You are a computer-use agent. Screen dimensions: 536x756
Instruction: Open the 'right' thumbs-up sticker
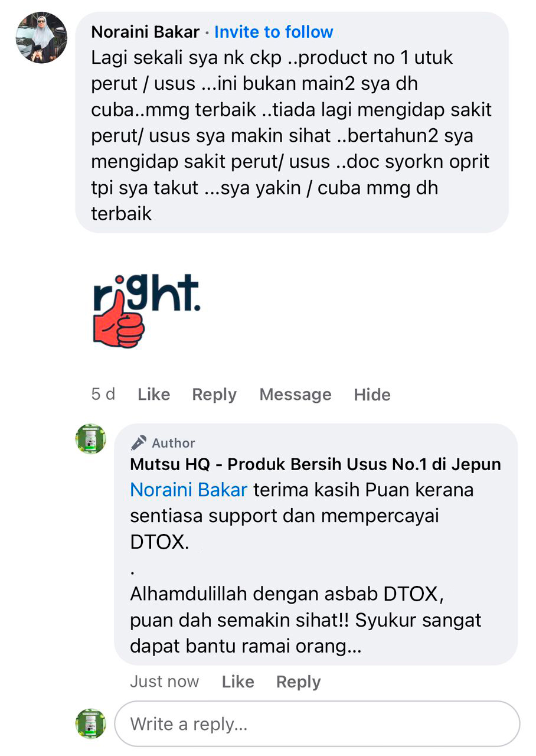pyautogui.click(x=146, y=311)
